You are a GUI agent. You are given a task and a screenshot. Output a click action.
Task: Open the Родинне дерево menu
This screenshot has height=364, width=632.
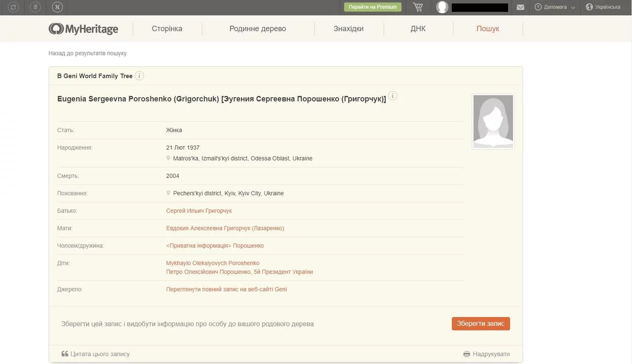pos(258,29)
